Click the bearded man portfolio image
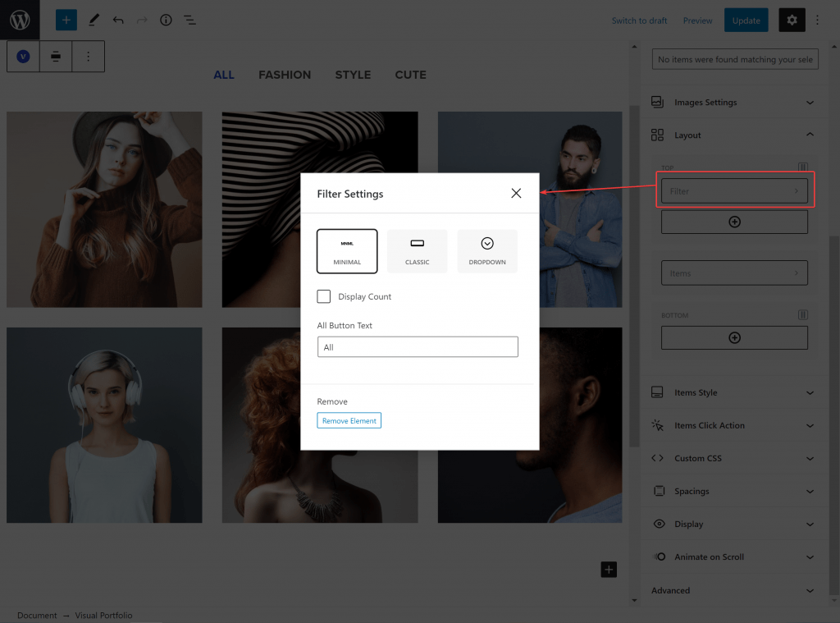This screenshot has width=840, height=623. 581,209
